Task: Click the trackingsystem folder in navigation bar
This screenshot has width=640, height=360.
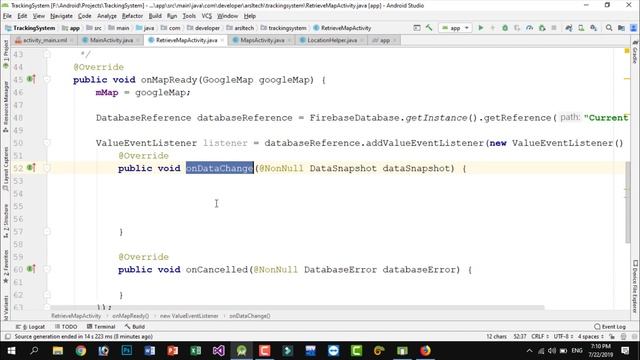Action: click(283, 28)
